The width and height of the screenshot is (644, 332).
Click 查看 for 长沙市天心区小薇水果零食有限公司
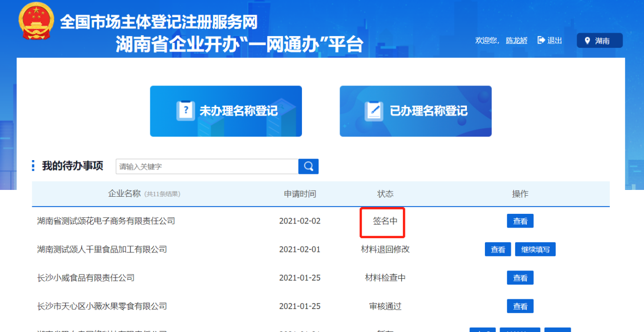520,306
